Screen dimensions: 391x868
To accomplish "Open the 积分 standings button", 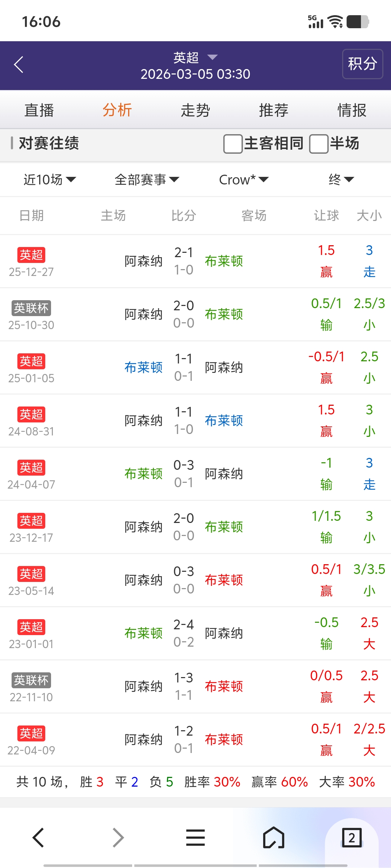I will (x=362, y=64).
